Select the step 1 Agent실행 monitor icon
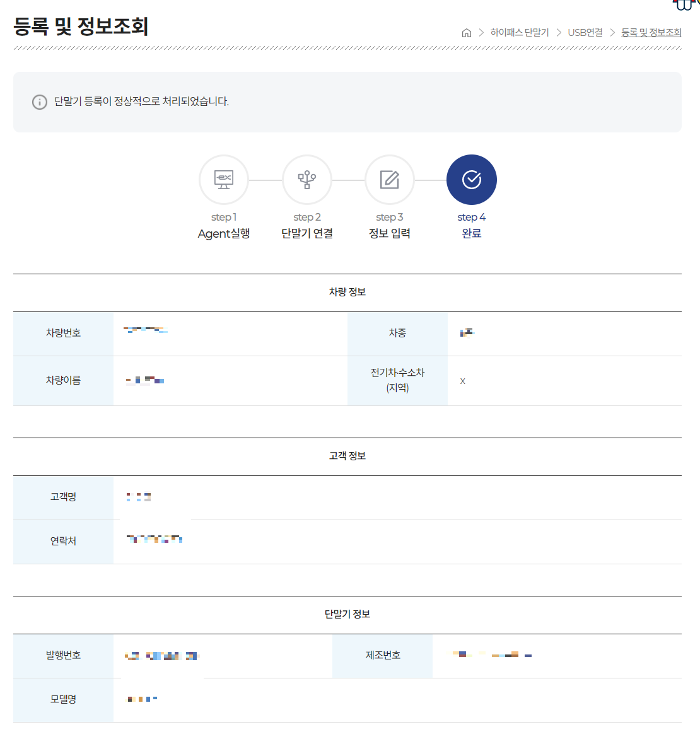This screenshot has height=744, width=700. pyautogui.click(x=223, y=179)
